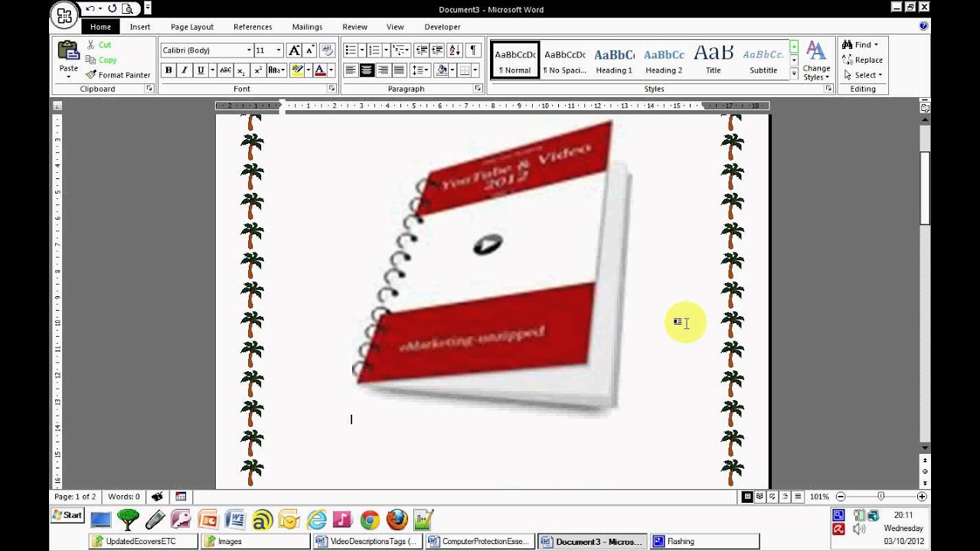The image size is (980, 551).
Task: Click the spelling check status icon
Action: tap(157, 497)
